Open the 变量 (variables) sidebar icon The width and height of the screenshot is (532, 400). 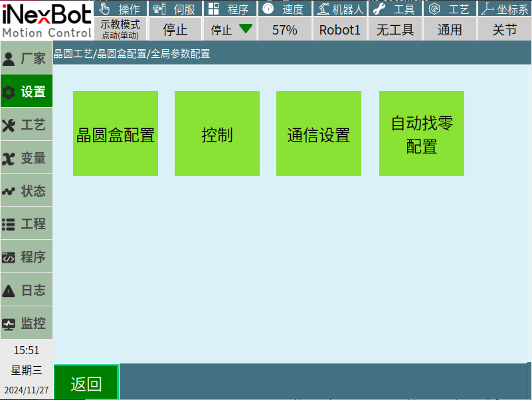pyautogui.click(x=9, y=159)
